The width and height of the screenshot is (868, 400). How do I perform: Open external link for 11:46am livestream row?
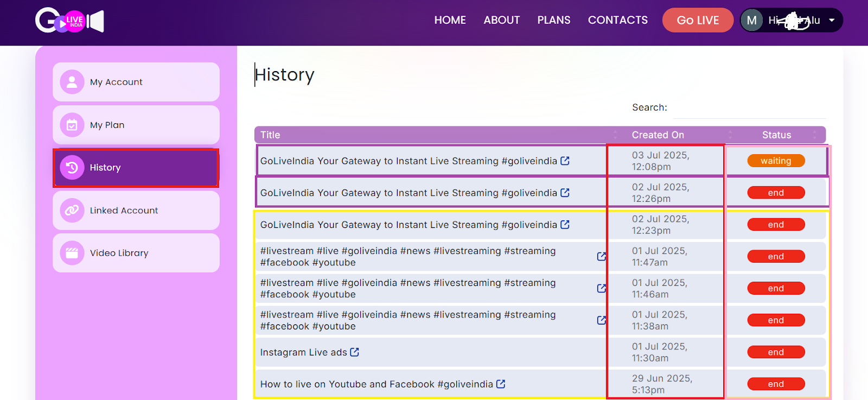601,288
